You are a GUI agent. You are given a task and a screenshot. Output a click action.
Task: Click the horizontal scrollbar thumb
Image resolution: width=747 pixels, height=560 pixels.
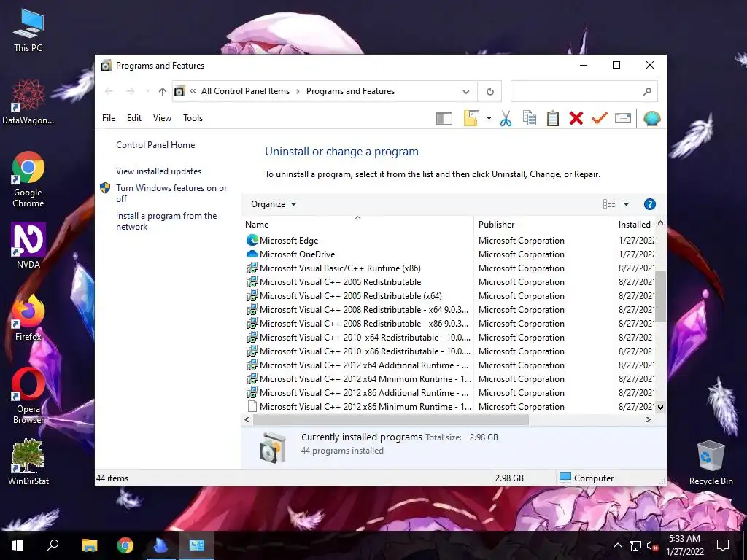(x=391, y=420)
